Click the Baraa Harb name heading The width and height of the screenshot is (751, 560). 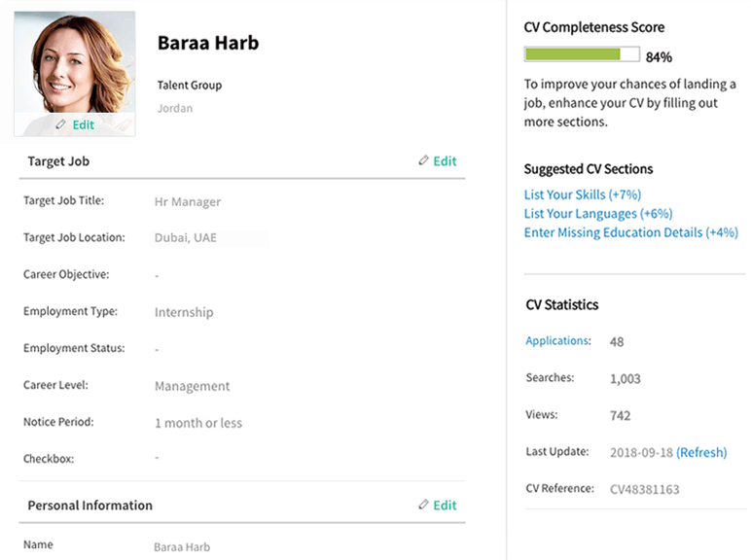tap(208, 43)
